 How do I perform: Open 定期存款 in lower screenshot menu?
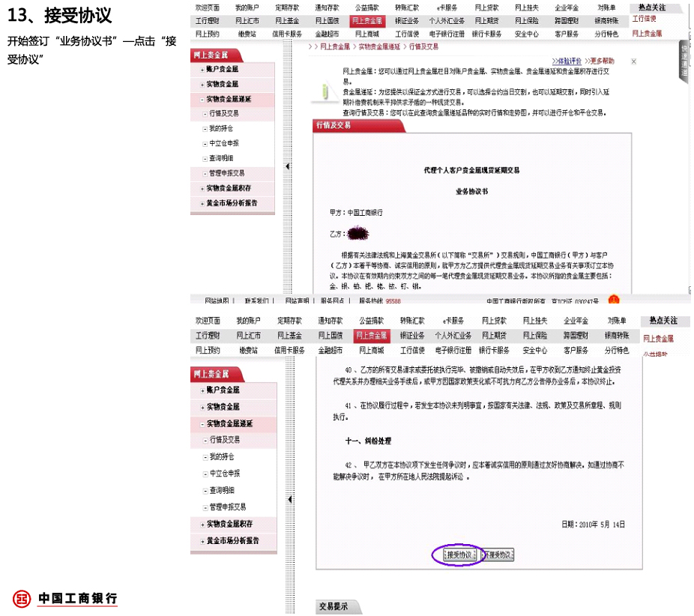[x=289, y=321]
